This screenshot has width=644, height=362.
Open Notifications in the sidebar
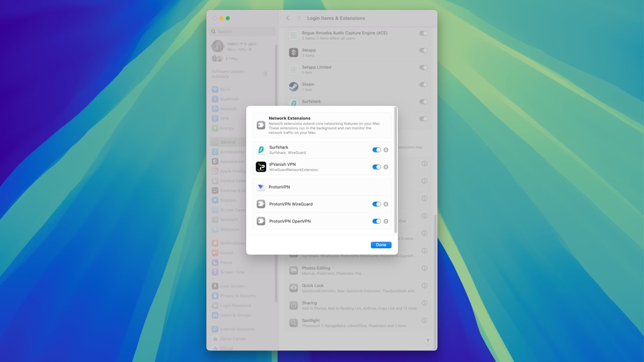point(242,243)
